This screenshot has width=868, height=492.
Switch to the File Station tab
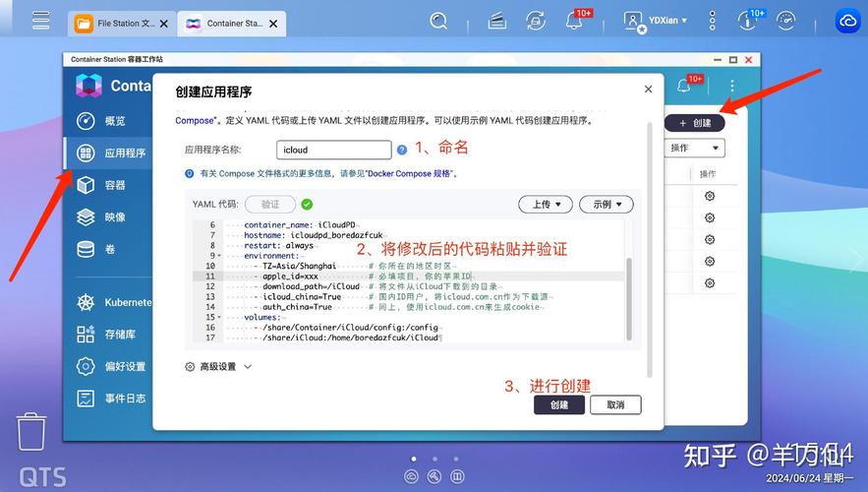[116, 23]
